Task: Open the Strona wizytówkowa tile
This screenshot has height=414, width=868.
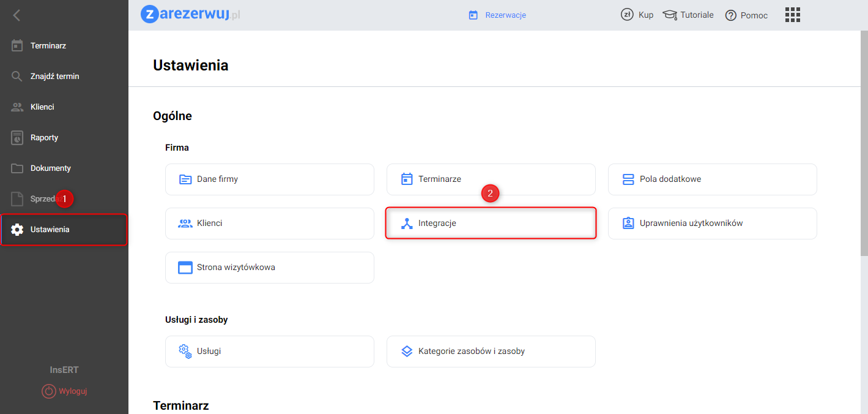Action: 269,268
